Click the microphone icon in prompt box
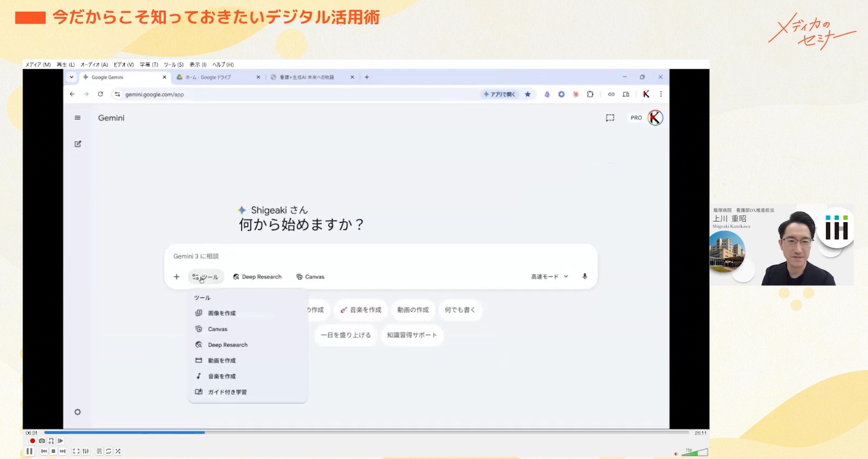The width and height of the screenshot is (868, 459). click(585, 277)
